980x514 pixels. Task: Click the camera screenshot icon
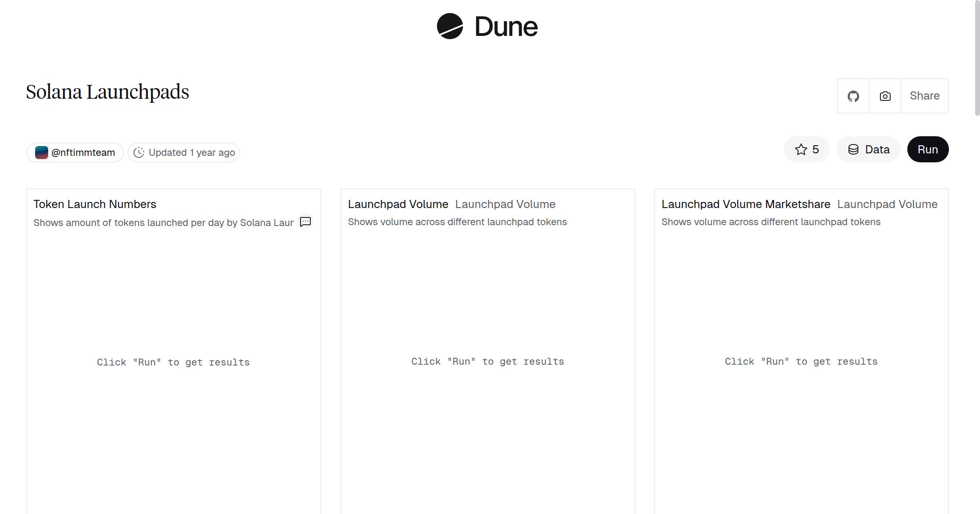tap(884, 95)
